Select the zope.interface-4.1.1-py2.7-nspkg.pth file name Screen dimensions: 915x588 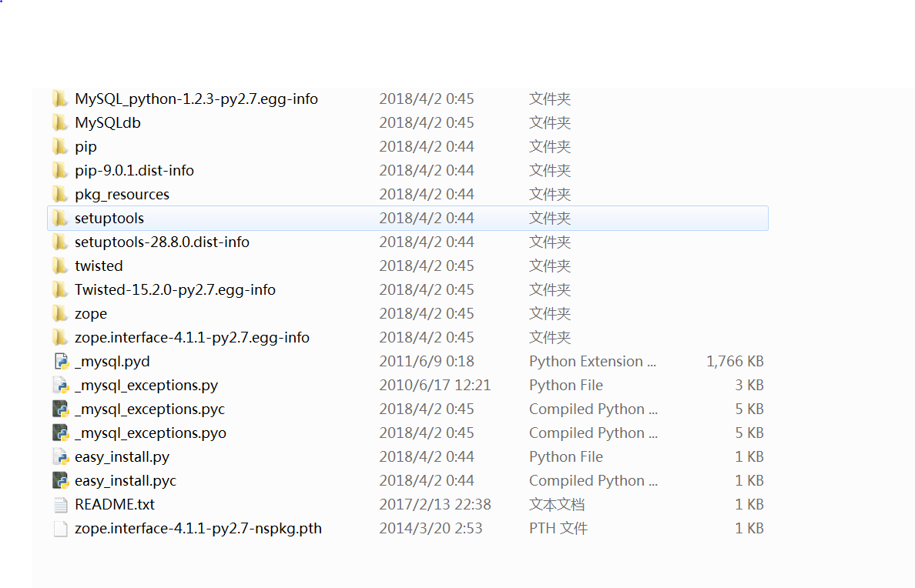tap(199, 529)
